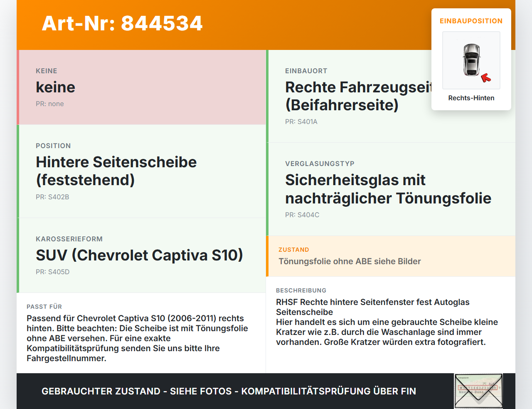Viewport: 532px width, 409px height.
Task: Select the KEINE label in red card
Action: click(x=47, y=71)
